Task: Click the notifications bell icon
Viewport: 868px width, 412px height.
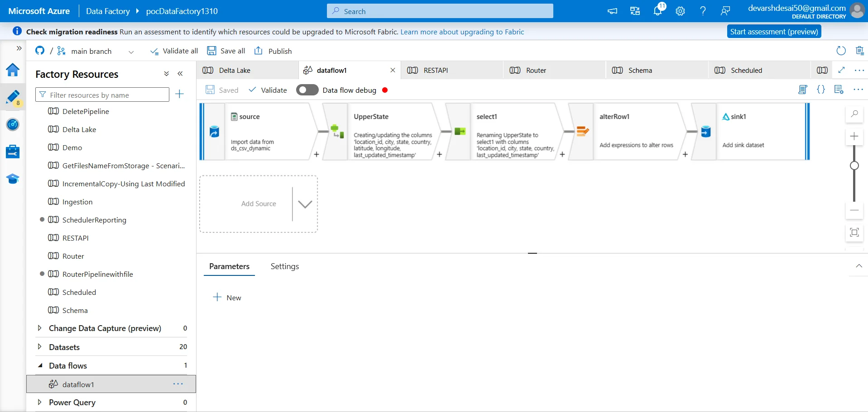Action: pyautogui.click(x=657, y=11)
